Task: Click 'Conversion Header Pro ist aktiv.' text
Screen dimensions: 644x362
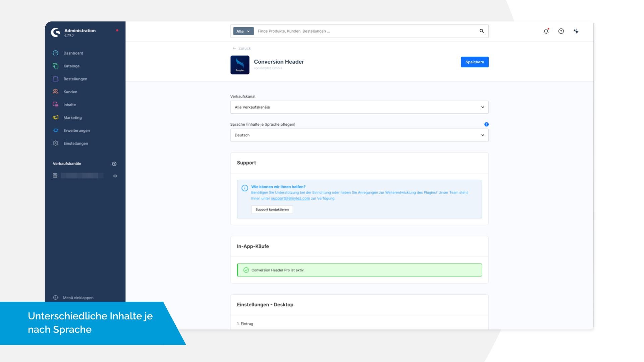Action: (278, 270)
